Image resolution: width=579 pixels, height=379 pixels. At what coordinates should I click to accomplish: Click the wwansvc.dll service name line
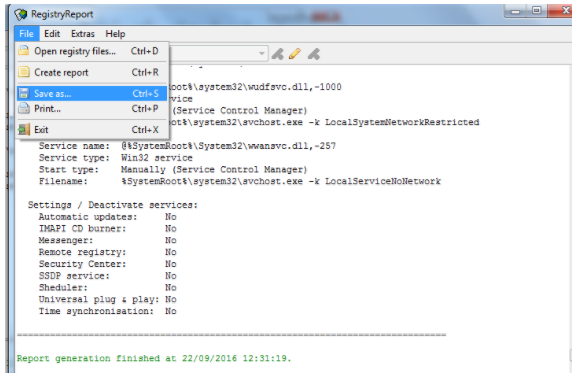pyautogui.click(x=187, y=146)
